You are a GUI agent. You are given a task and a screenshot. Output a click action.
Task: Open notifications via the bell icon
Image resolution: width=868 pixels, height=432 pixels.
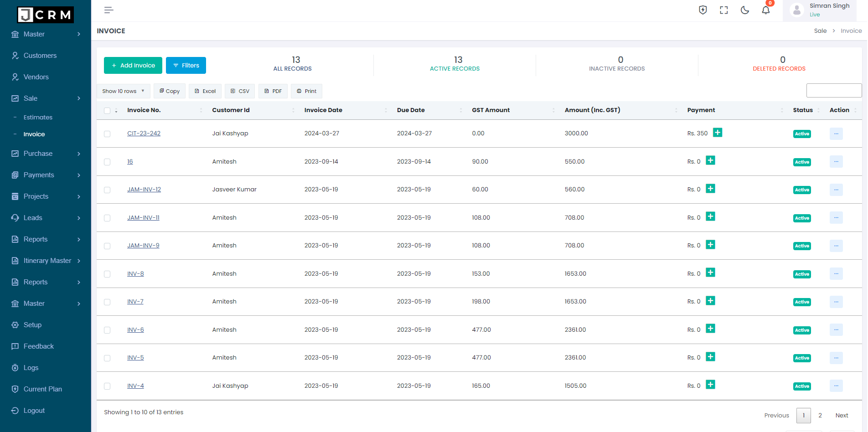click(x=765, y=10)
